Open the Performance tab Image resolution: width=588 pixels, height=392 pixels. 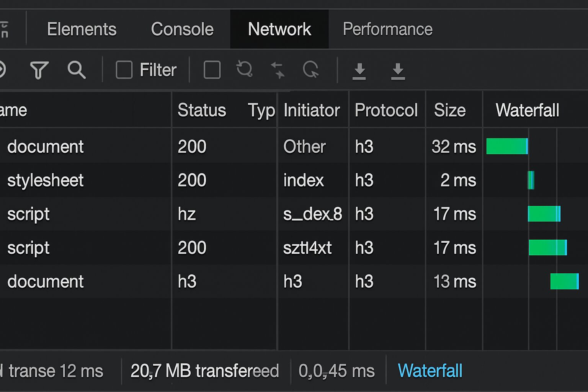[387, 29]
